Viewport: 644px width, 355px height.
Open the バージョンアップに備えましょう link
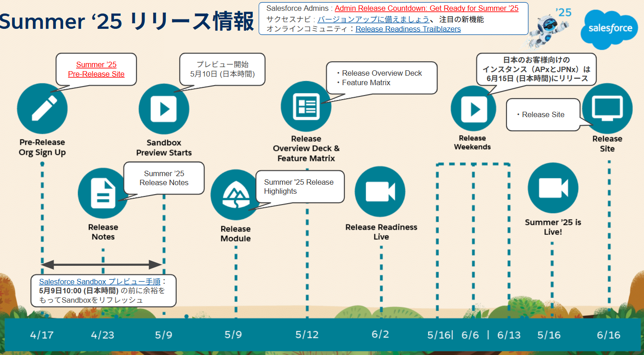click(373, 19)
